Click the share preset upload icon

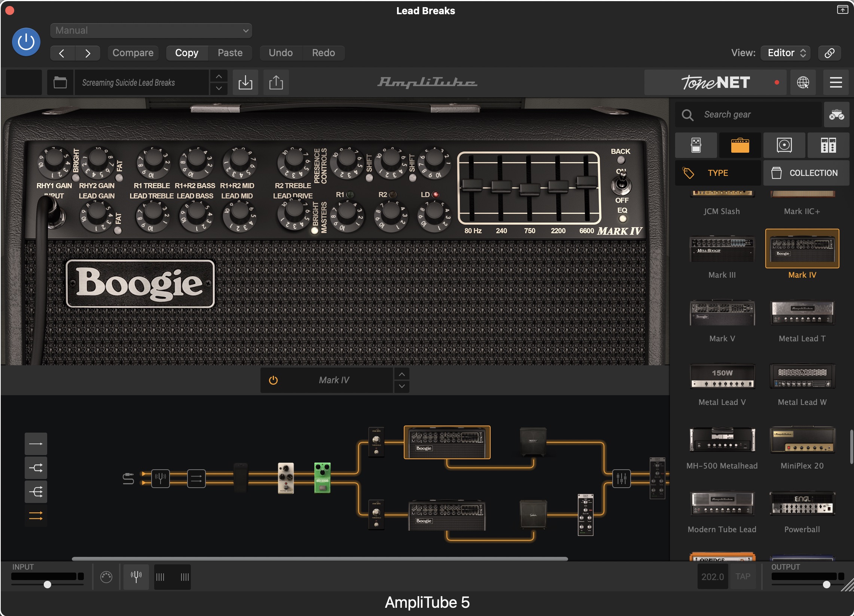276,82
